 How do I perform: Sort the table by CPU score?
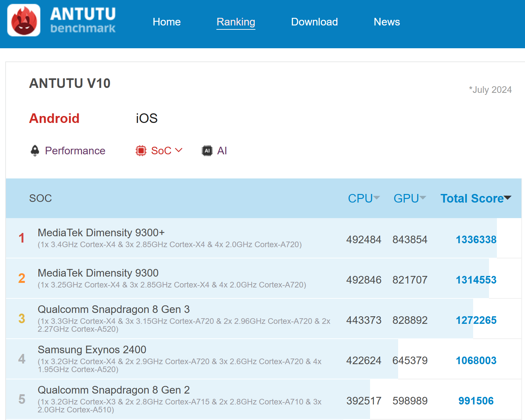(x=363, y=198)
